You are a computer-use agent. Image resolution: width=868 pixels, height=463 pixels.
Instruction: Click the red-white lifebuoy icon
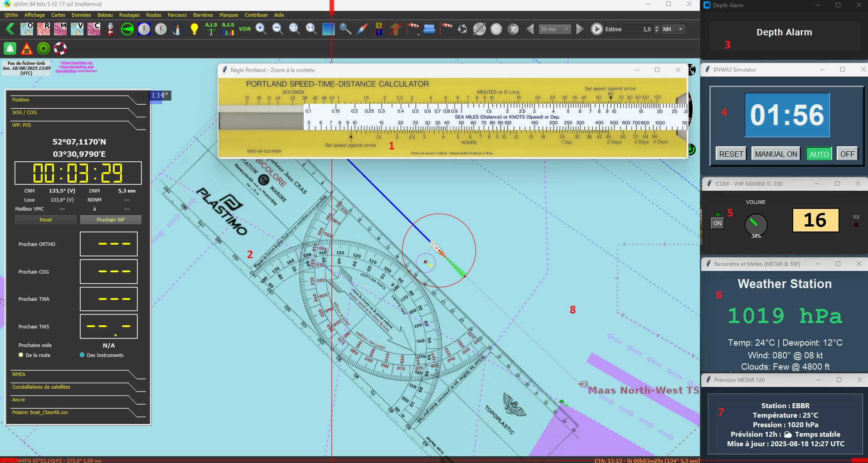click(60, 48)
